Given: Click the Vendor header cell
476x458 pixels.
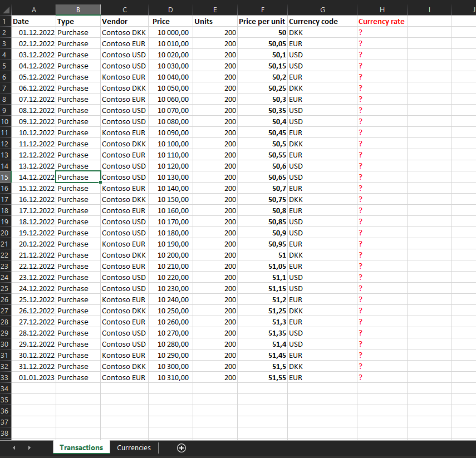Looking at the screenshot, I should 125,21.
